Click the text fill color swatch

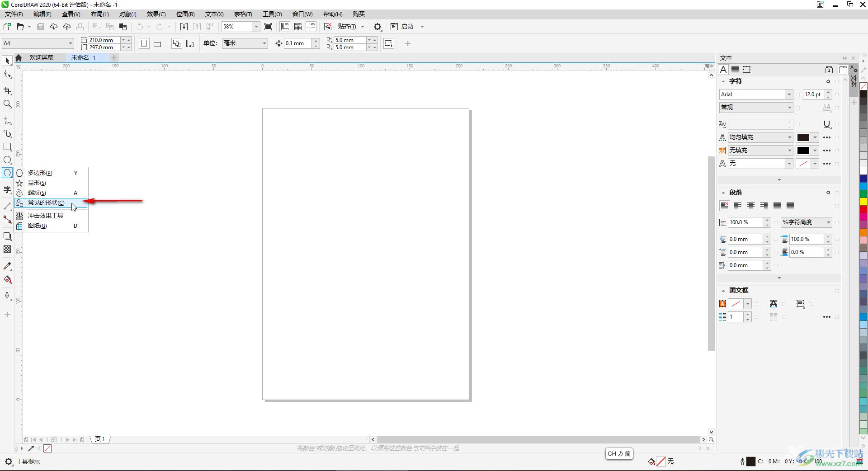click(803, 137)
